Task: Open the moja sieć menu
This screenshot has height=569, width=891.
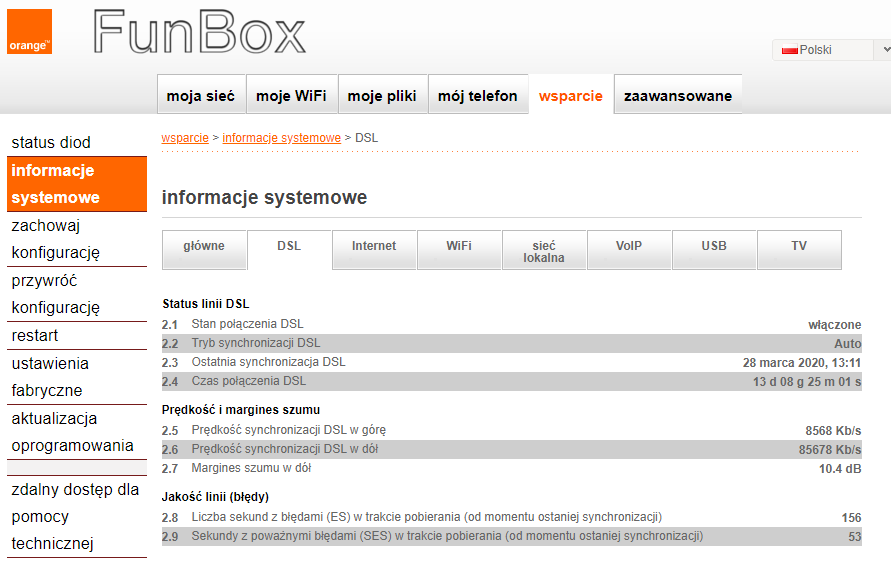Action: 201,96
